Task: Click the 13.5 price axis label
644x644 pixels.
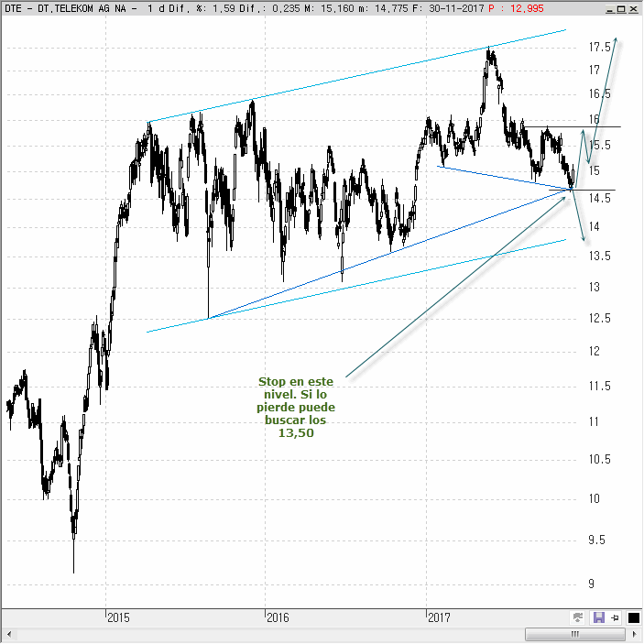Action: [599, 257]
